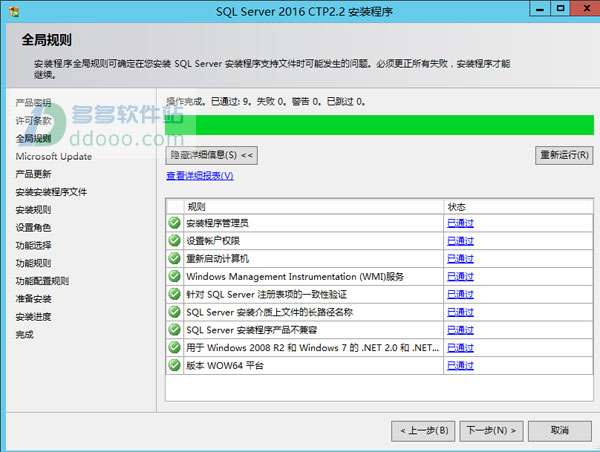Click the green rule-check progress bar
Image resolution: width=600 pixels, height=452 pixels.
(380, 125)
